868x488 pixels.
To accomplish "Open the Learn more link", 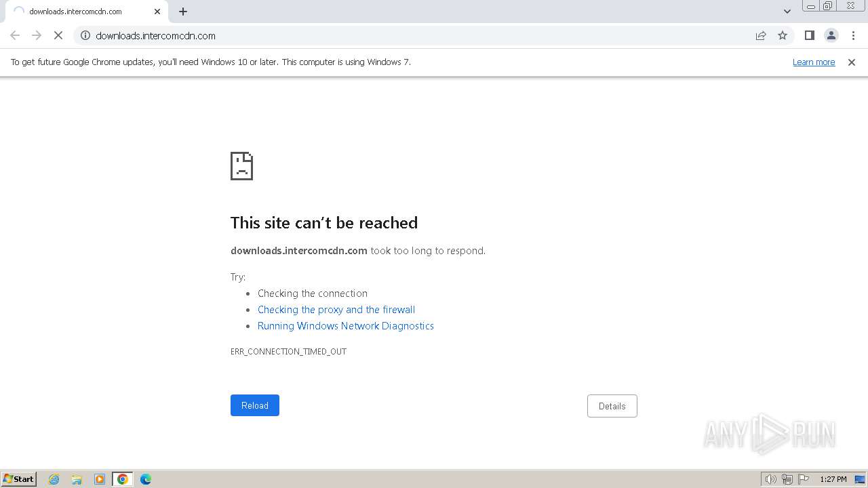I will [814, 62].
